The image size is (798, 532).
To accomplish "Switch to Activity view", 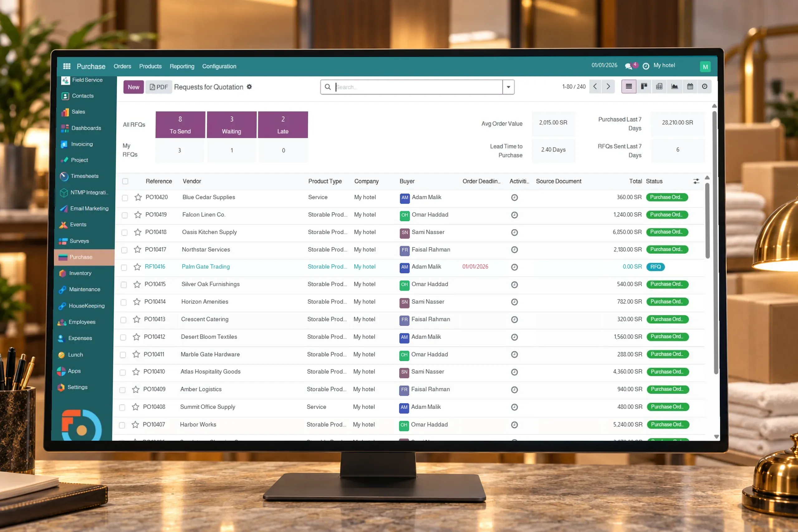I will point(705,87).
